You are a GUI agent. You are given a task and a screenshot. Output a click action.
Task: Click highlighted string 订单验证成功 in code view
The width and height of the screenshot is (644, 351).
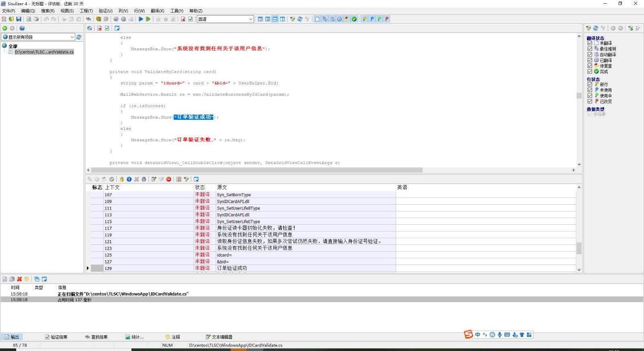(x=194, y=117)
